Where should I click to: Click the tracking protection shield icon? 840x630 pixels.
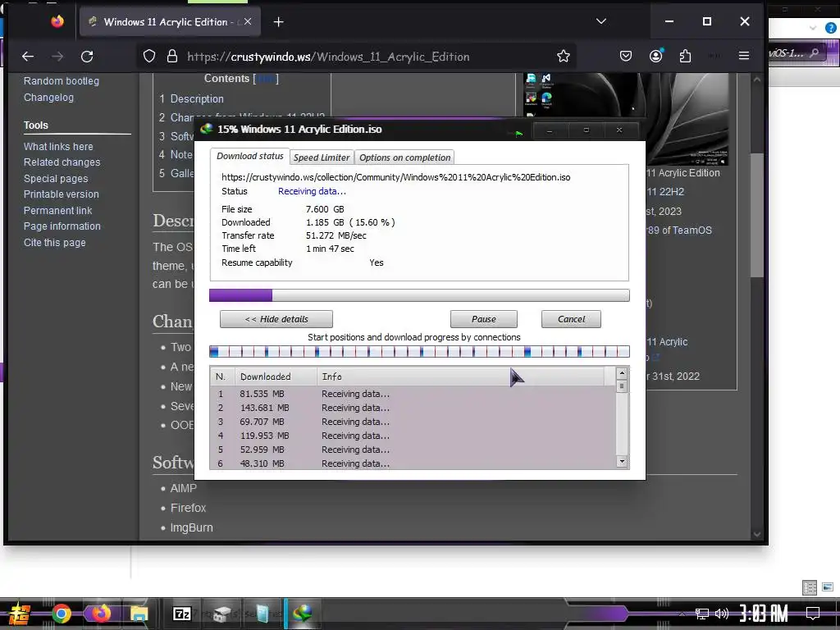click(x=149, y=57)
